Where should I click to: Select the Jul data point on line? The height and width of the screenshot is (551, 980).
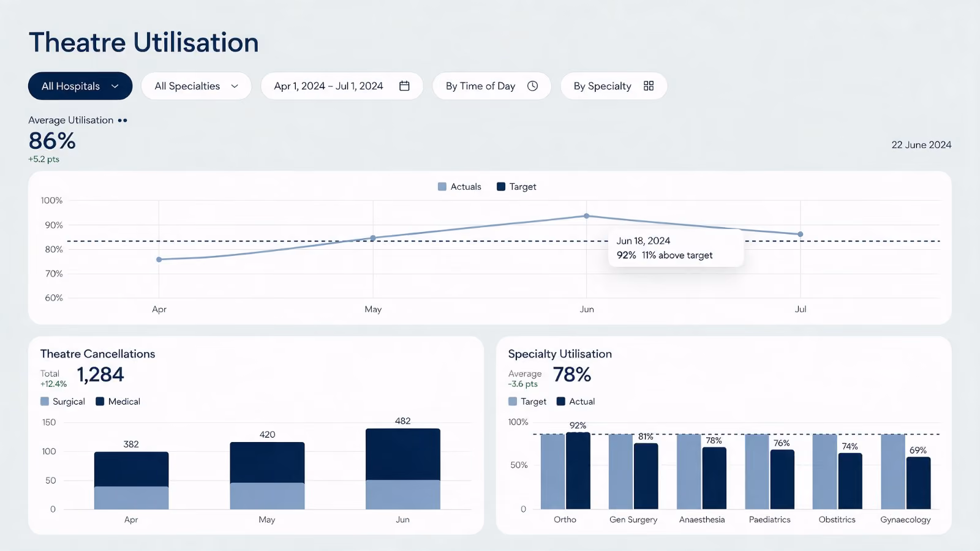(x=801, y=234)
